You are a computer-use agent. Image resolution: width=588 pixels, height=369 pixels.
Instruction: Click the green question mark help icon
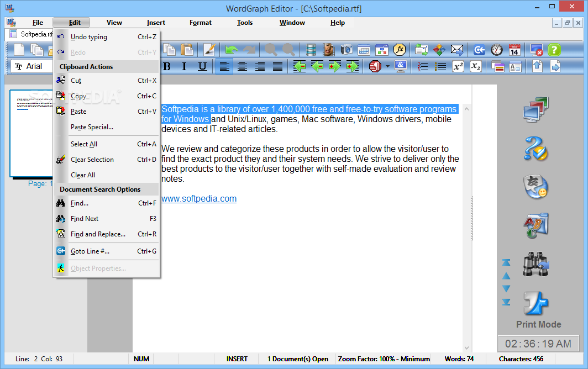click(x=554, y=50)
